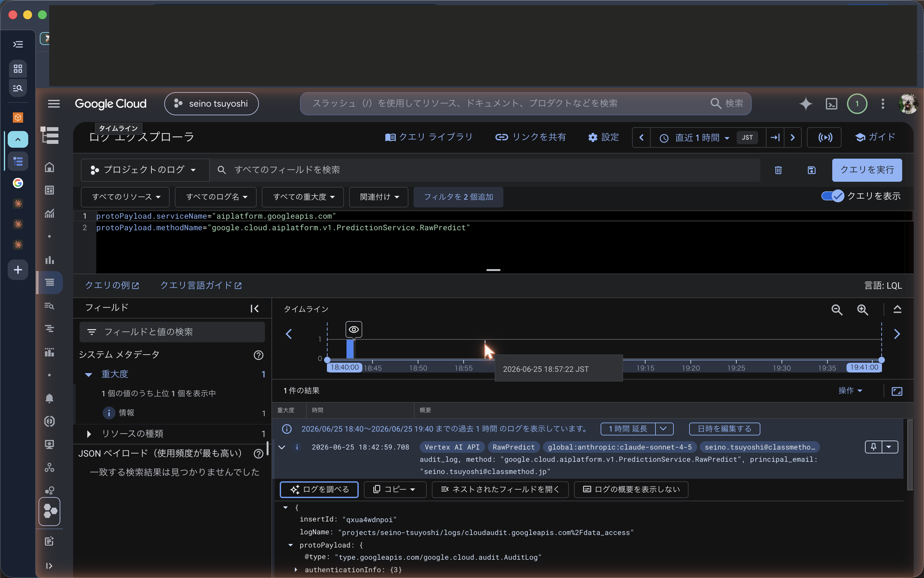Pin the log entry
This screenshot has width=924, height=578.
click(874, 447)
